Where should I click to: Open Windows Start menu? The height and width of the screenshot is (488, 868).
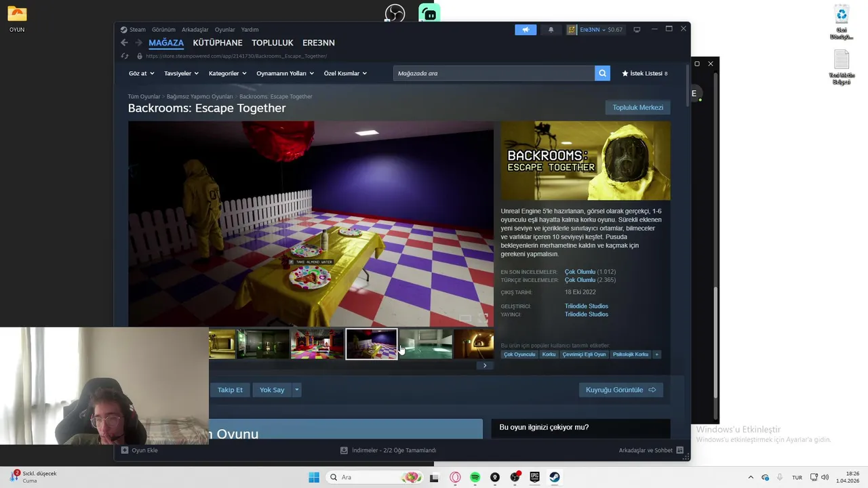(x=314, y=477)
